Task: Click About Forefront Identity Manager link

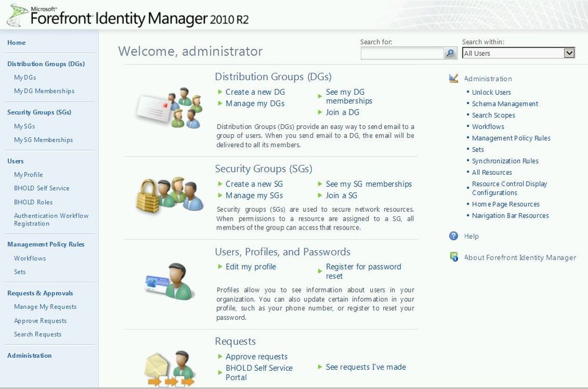Action: click(520, 257)
